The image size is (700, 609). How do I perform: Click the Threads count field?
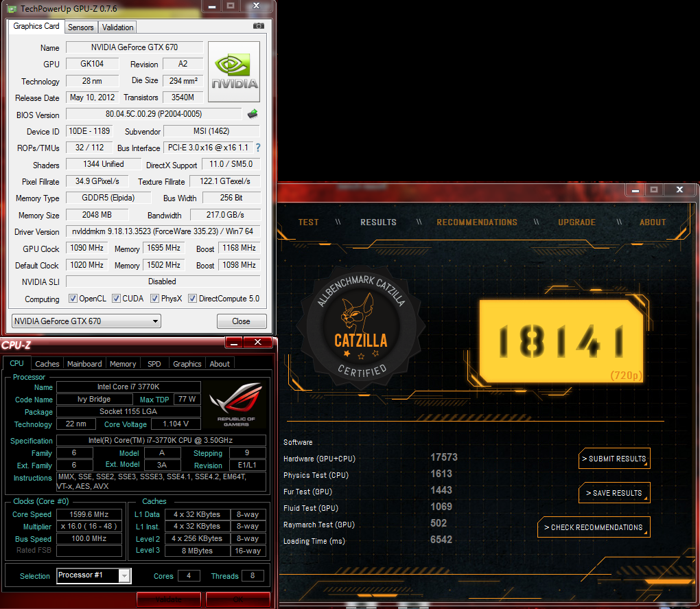[253, 576]
